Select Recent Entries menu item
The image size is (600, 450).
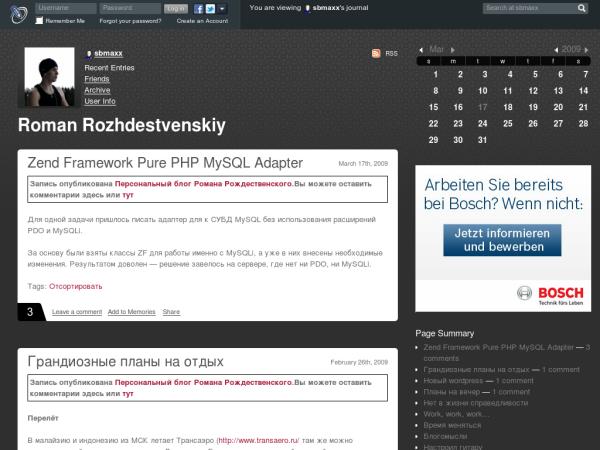point(109,68)
